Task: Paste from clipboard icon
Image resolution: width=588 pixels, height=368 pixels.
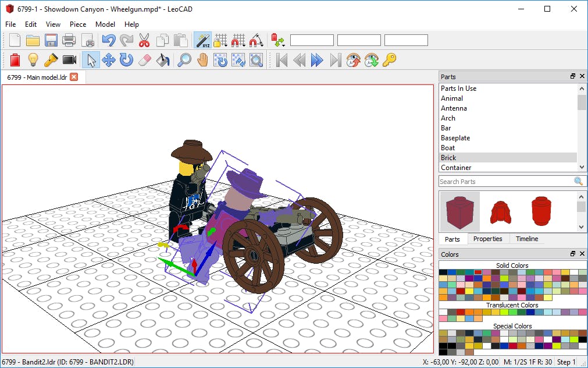Action: pos(181,40)
